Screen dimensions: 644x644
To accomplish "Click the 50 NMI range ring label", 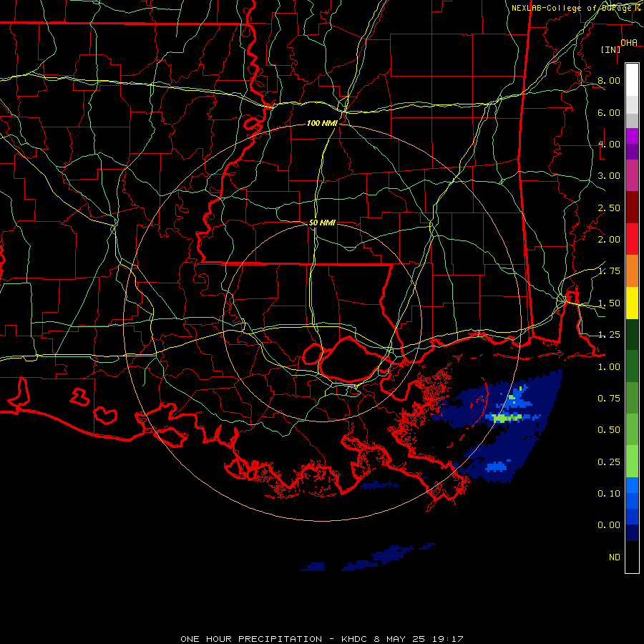I will pos(322,223).
